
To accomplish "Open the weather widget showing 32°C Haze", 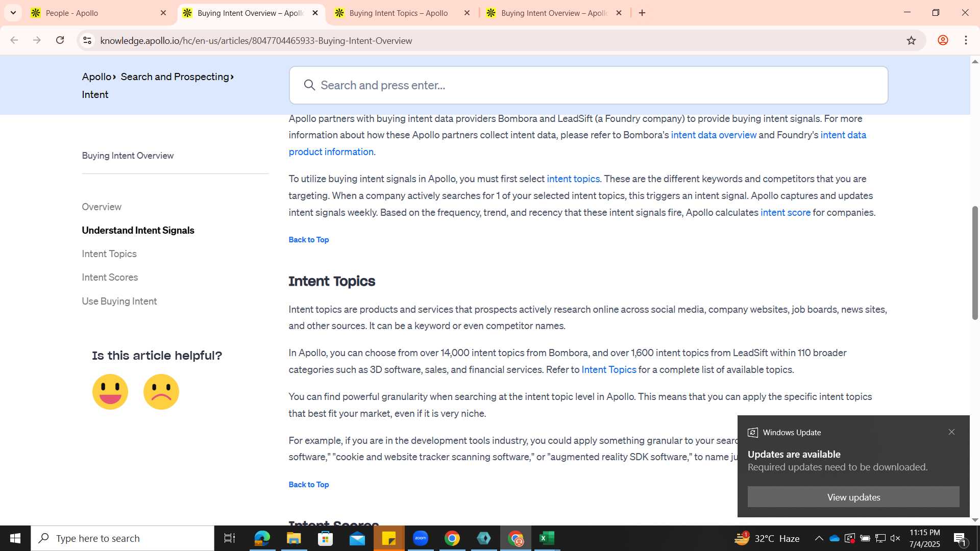I will (x=767, y=538).
